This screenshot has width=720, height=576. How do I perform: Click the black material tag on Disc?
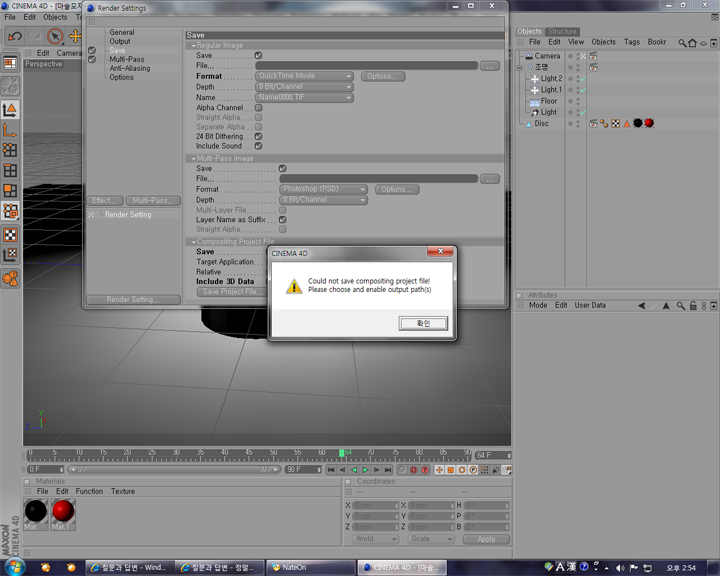(x=637, y=123)
